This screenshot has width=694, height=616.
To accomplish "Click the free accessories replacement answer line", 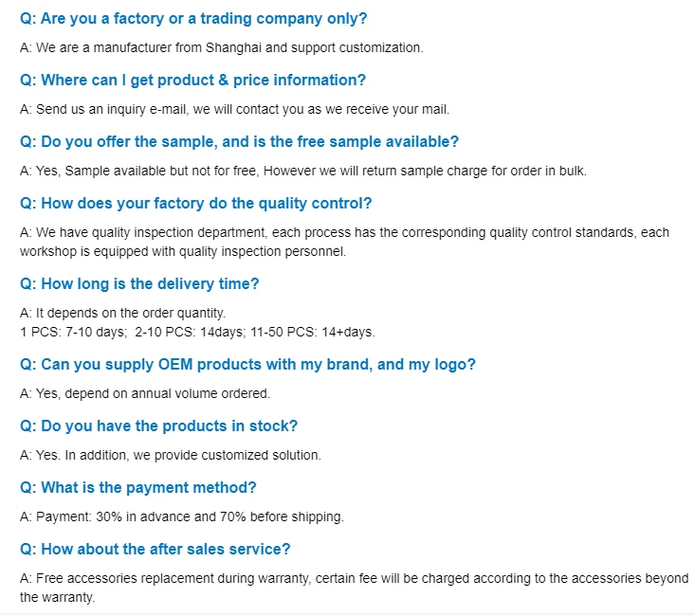I will 354,578.
